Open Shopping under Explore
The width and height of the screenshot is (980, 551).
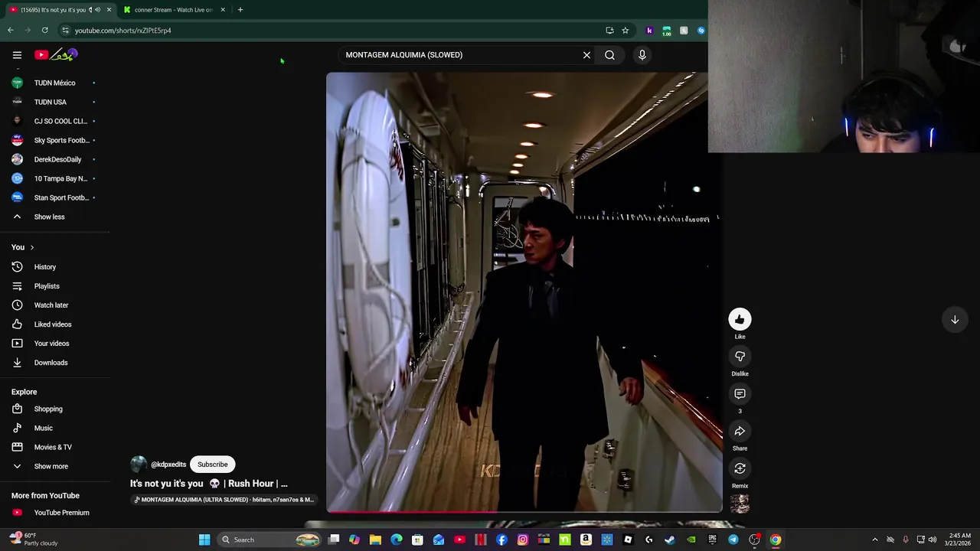tap(47, 409)
